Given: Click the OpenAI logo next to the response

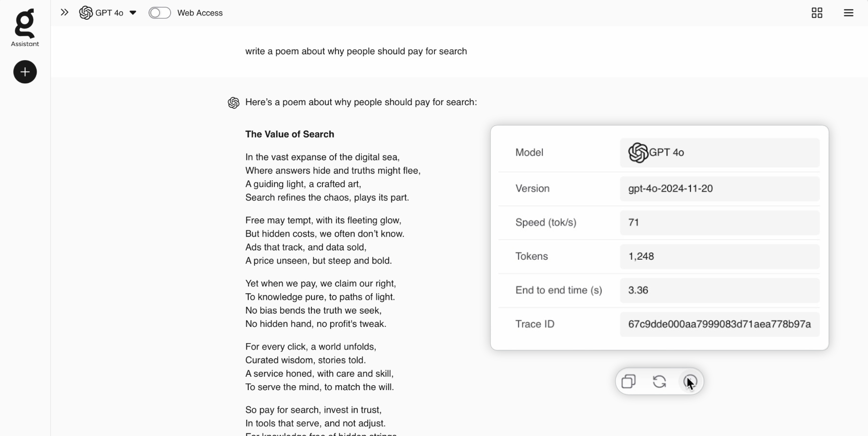Looking at the screenshot, I should 233,103.
